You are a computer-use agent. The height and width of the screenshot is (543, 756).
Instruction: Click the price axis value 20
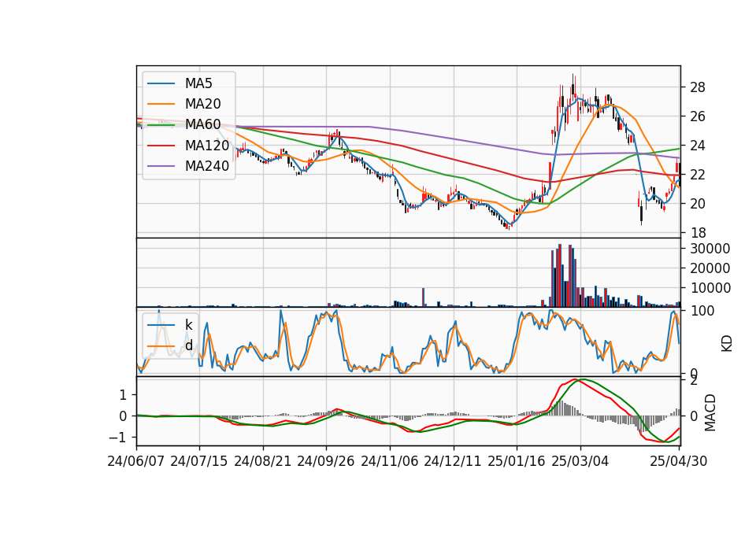tap(698, 204)
